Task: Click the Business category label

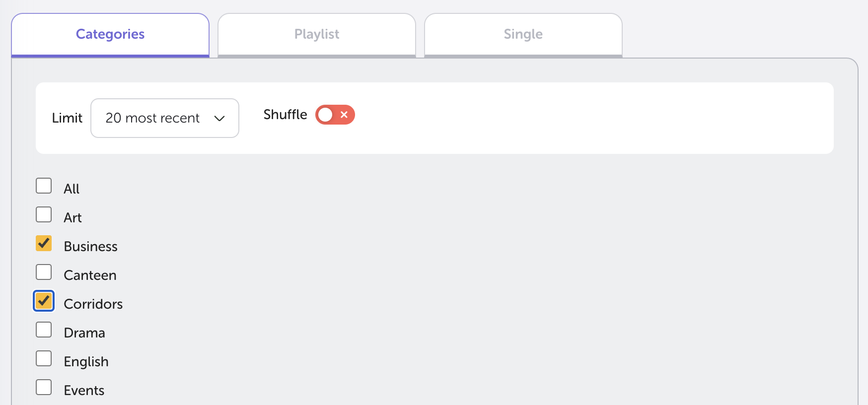Action: [x=90, y=247]
